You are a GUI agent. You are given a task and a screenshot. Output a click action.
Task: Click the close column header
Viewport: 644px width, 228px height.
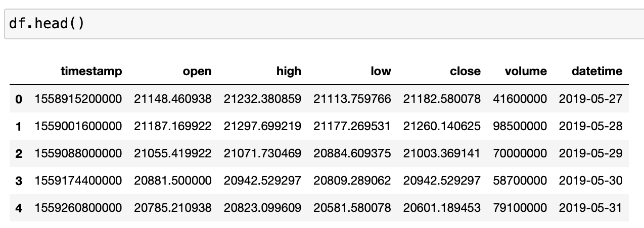465,71
